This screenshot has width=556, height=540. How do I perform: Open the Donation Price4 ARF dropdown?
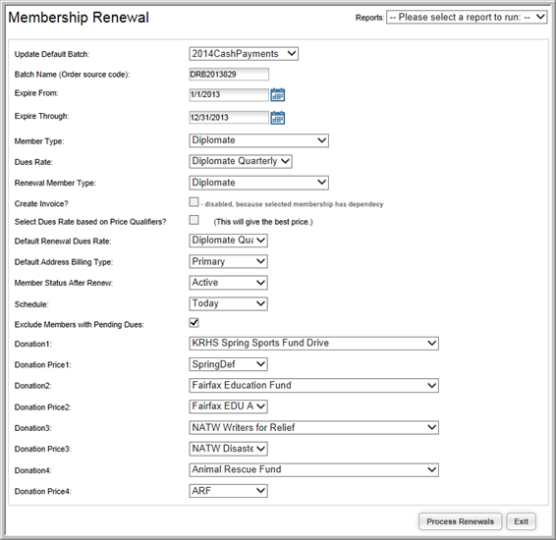tap(228, 491)
